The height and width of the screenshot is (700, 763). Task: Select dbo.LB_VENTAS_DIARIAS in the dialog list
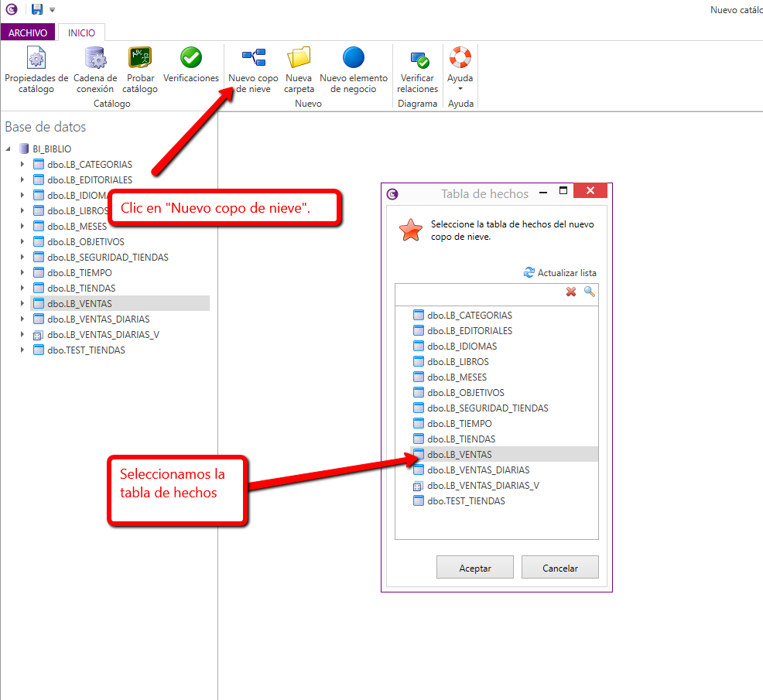click(478, 470)
